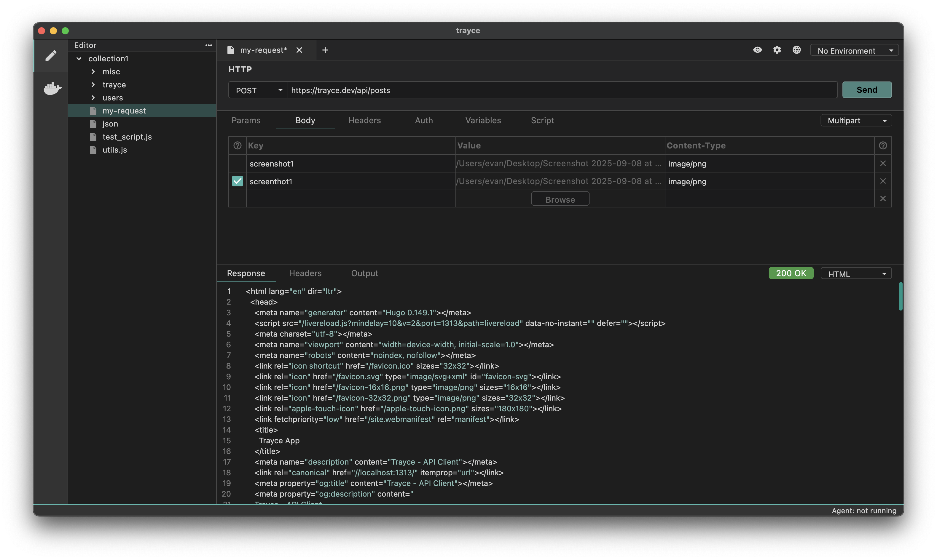Image resolution: width=937 pixels, height=560 pixels.
Task: Select my-request in the tree
Action: [x=142, y=111]
